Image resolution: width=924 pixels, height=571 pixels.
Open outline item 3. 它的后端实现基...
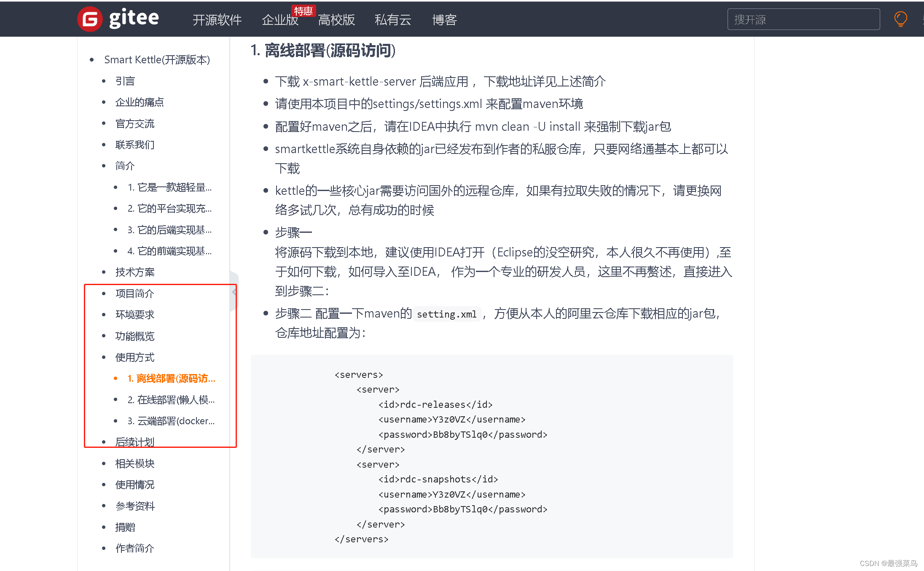[170, 230]
